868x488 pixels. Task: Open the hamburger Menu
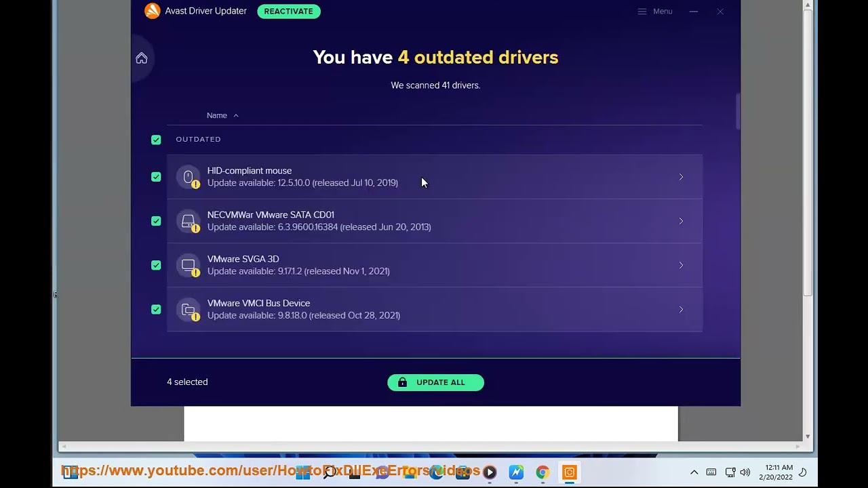[655, 12]
